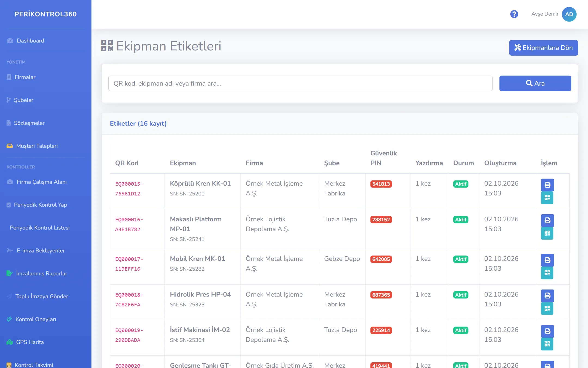Print label for Hidrolik Pres HP-04
This screenshot has height=368, width=588.
547,296
